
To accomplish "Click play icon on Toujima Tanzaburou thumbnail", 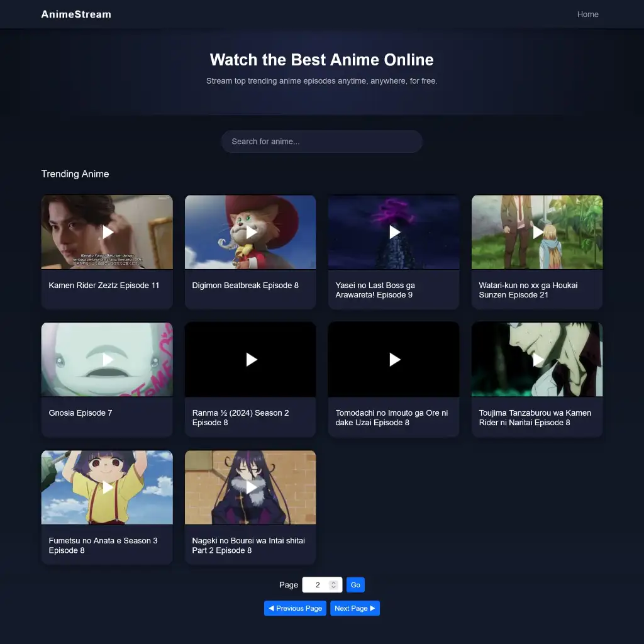I will point(538,359).
